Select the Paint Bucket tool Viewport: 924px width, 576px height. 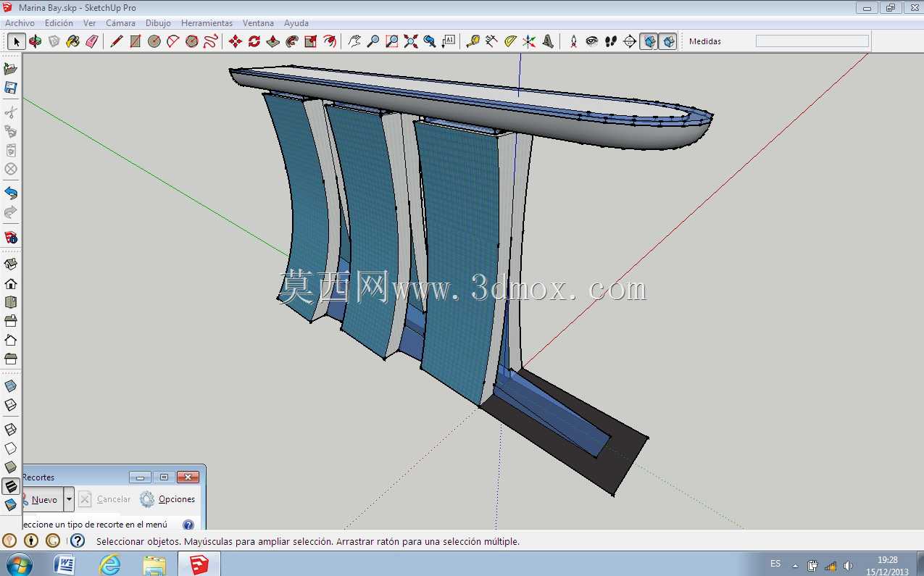click(x=72, y=41)
